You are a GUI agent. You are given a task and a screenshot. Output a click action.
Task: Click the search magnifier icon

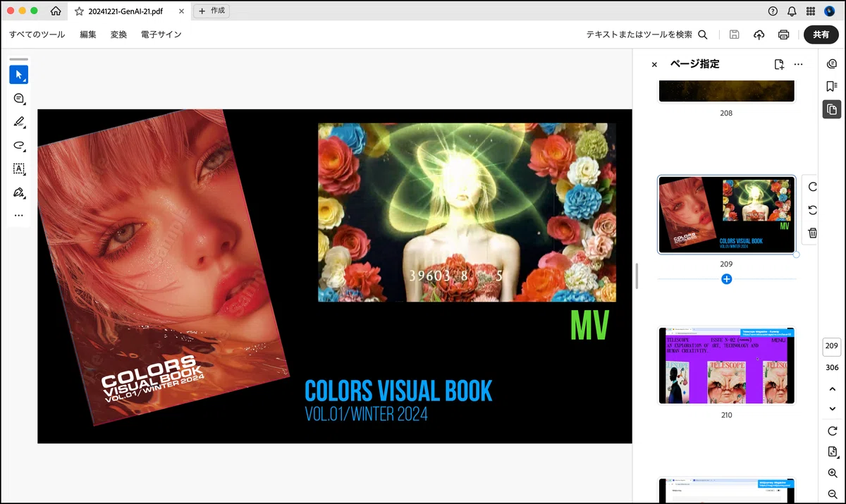[703, 35]
